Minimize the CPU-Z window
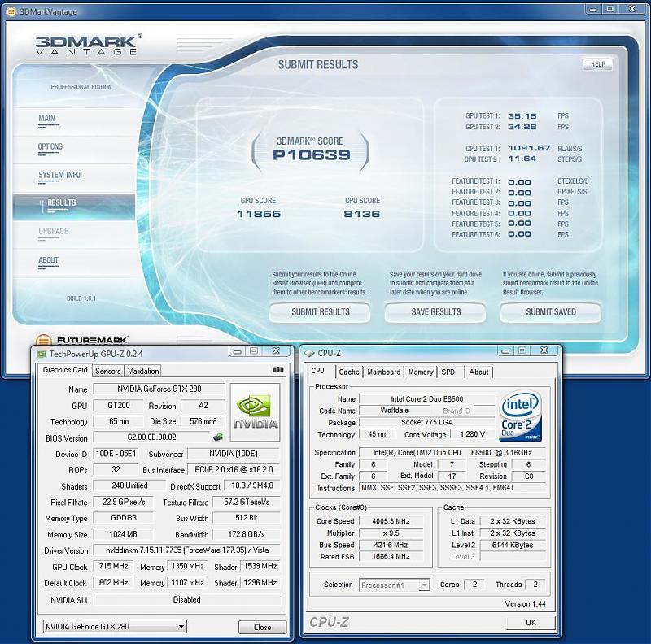 (505, 351)
